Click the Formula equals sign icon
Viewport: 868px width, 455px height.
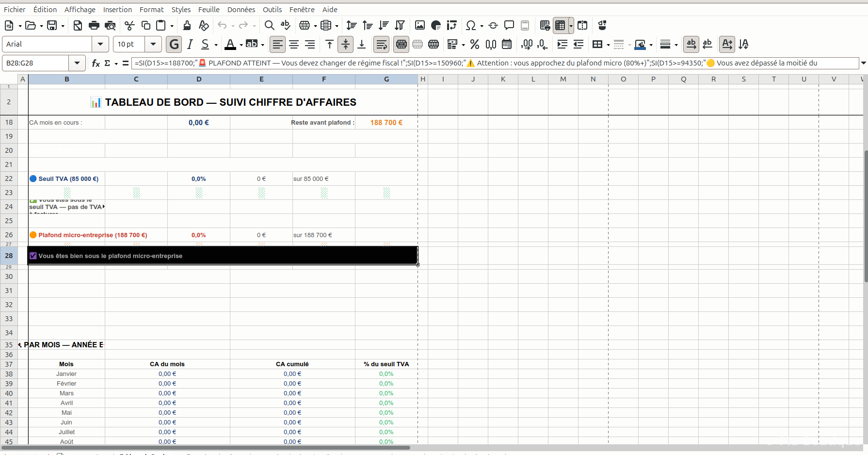coord(126,63)
